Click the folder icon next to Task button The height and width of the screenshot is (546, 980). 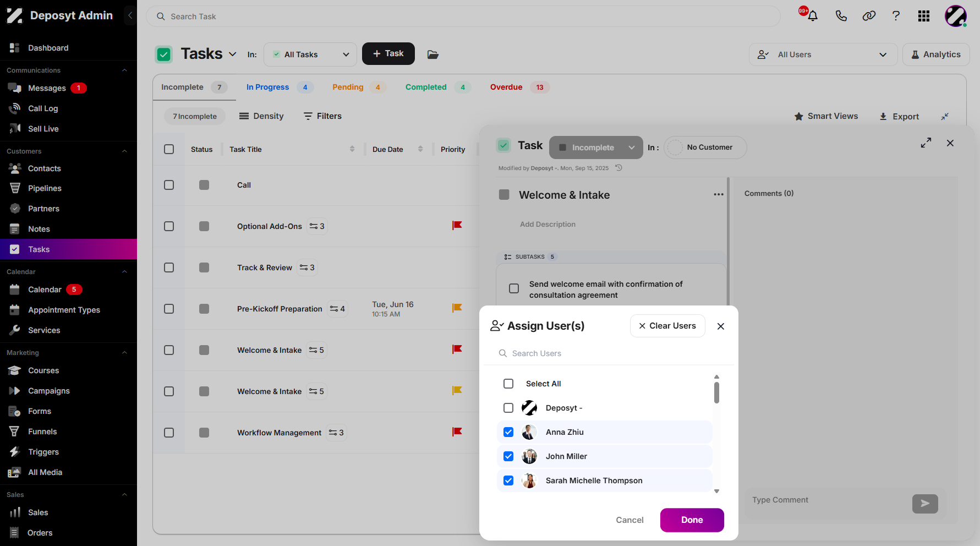coord(433,54)
